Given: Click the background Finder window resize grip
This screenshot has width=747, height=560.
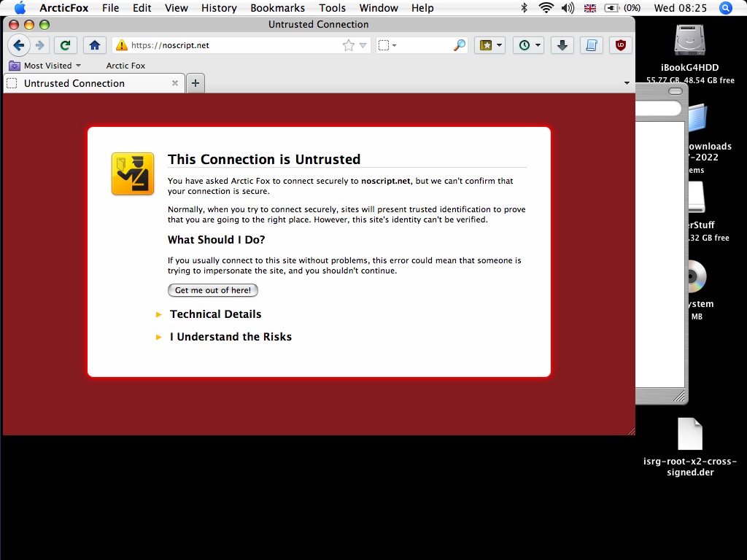Looking at the screenshot, I should [679, 396].
